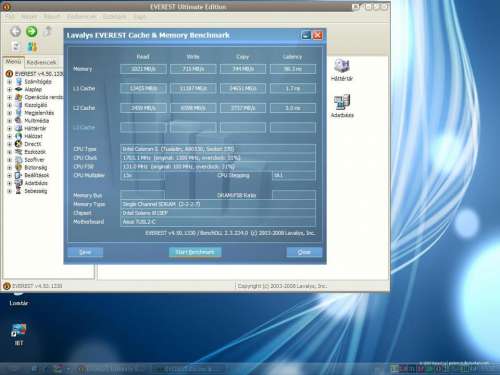Select the Adatbázis icon in the tree

(x=19, y=183)
